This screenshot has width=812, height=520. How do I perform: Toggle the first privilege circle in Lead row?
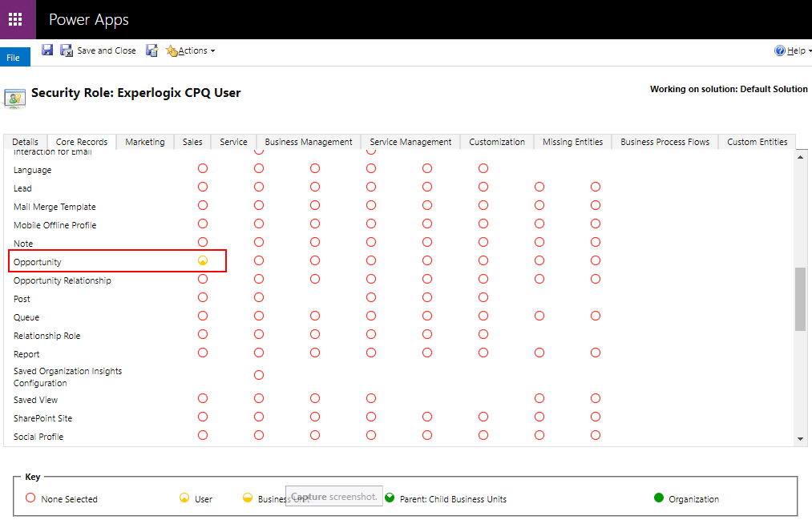pyautogui.click(x=203, y=187)
